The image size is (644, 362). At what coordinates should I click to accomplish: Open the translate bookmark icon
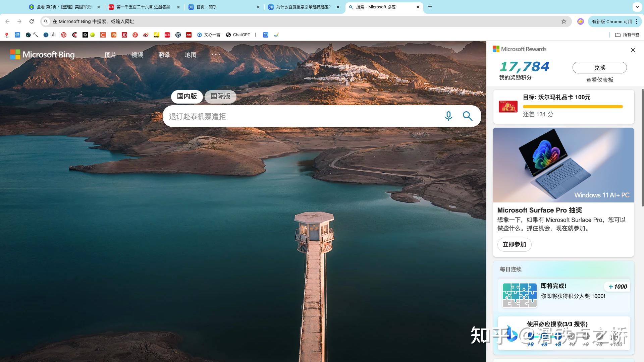(17, 35)
